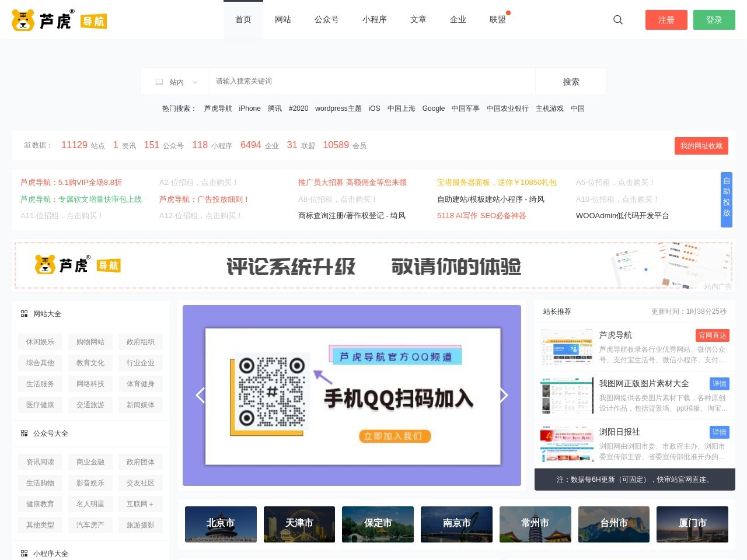Screen dimensions: 747x560
Task: Click the magnifier search icon in header
Action: tap(618, 20)
